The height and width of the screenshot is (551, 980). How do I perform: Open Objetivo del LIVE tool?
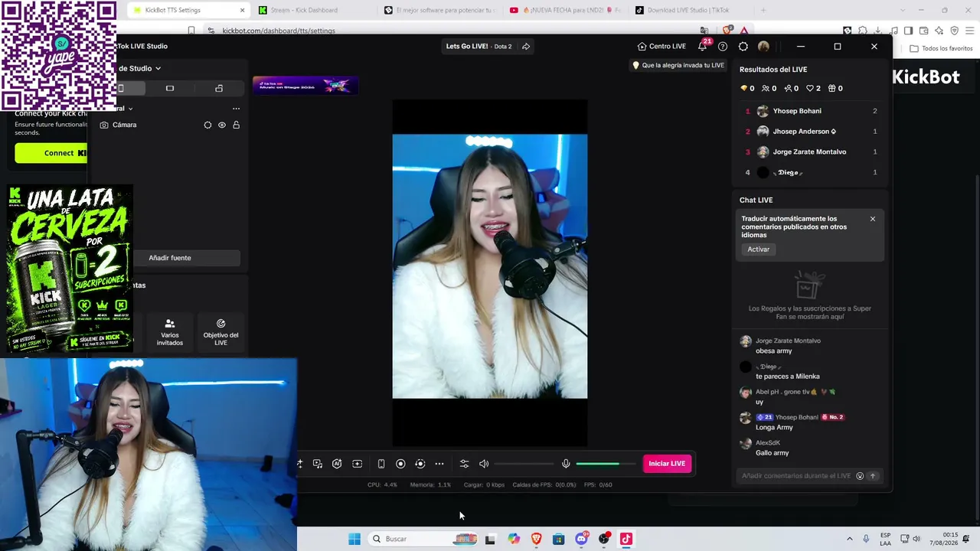pos(220,333)
